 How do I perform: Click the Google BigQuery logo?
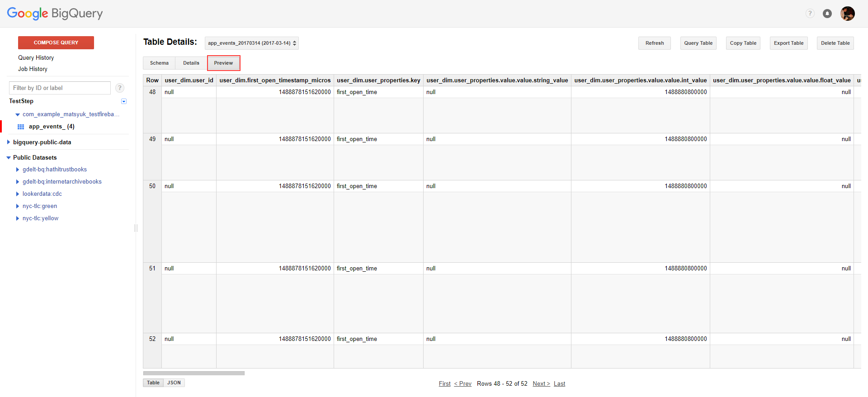click(x=55, y=14)
